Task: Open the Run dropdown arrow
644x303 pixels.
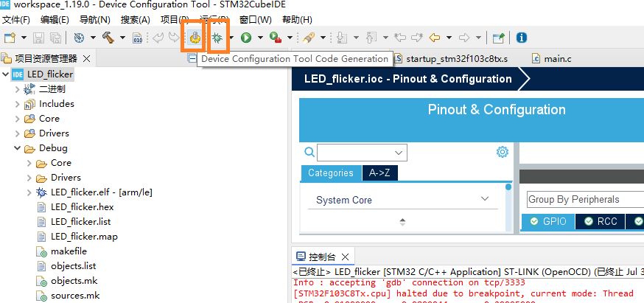Action: [x=260, y=38]
